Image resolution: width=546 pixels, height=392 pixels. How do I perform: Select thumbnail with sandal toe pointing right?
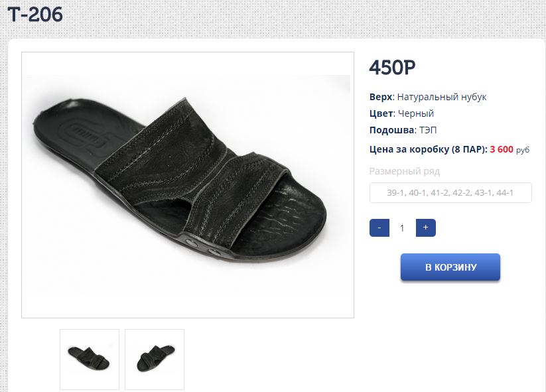pos(90,359)
